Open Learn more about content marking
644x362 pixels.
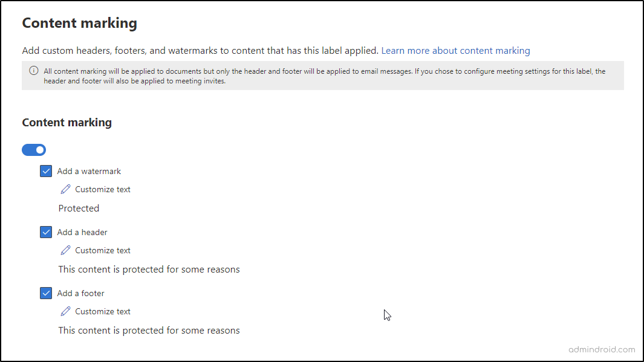pyautogui.click(x=455, y=51)
